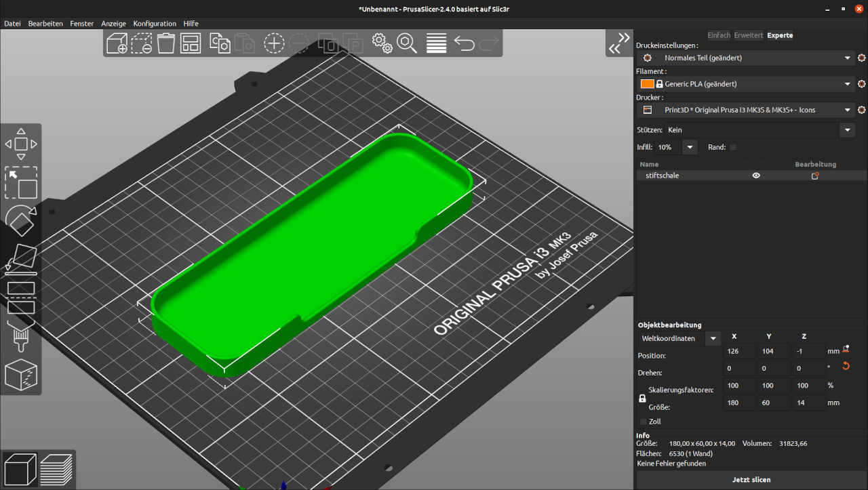Collapse the right sidebar with arrows icon
The image size is (868, 490).
tap(619, 43)
